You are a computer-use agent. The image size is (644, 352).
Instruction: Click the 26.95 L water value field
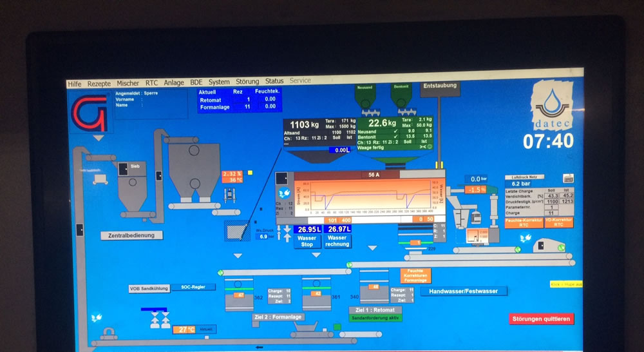307,230
